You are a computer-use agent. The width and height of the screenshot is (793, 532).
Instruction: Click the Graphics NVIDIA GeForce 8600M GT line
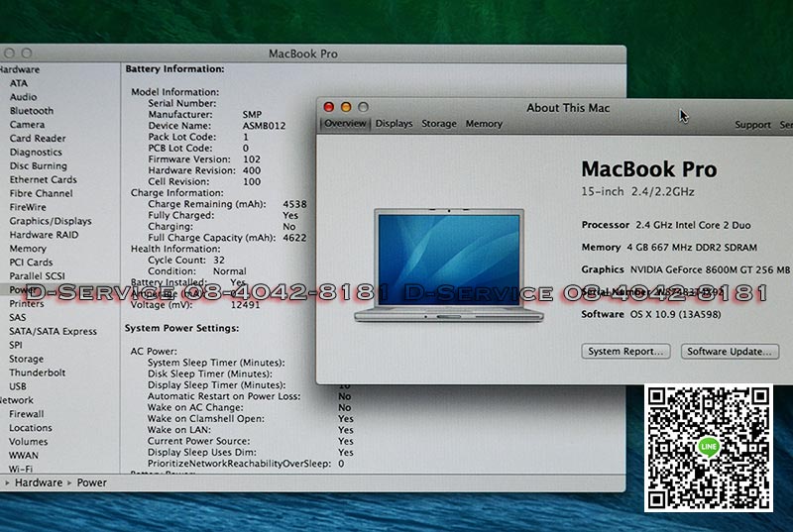coord(686,269)
